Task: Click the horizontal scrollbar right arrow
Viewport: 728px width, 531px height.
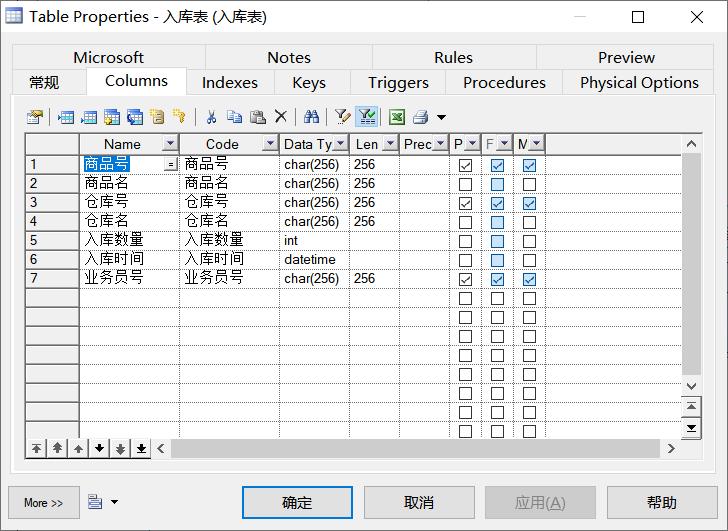Action: (x=671, y=448)
